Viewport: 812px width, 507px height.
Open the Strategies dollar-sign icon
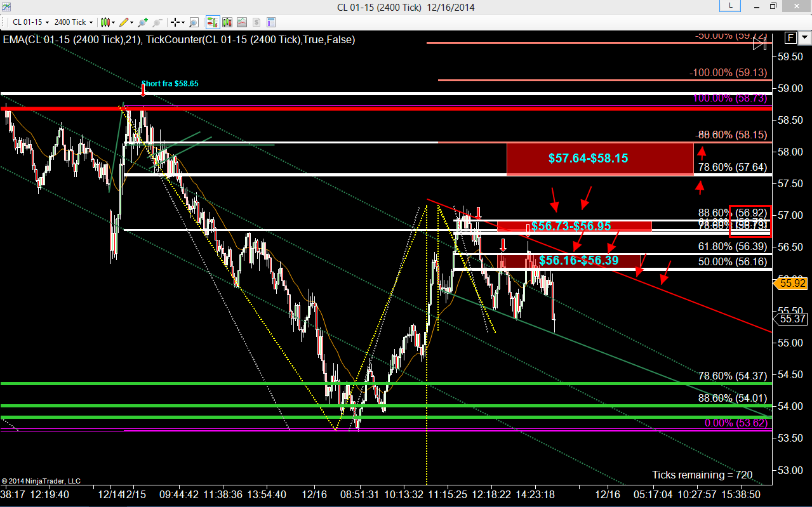coord(256,22)
